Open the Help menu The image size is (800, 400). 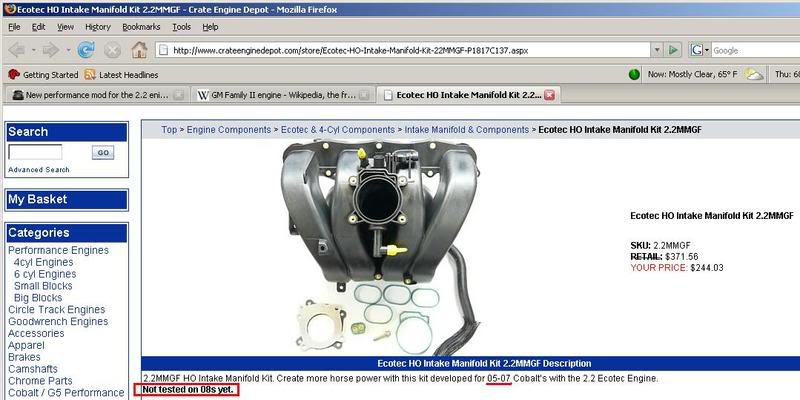pos(210,27)
